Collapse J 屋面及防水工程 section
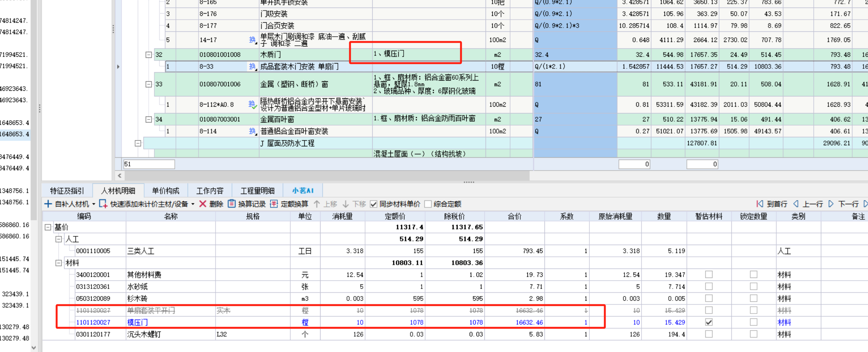 pyautogui.click(x=138, y=143)
